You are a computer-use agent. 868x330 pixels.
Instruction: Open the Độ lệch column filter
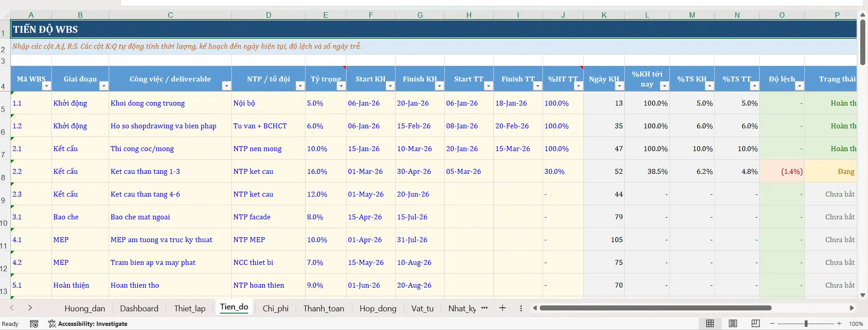coord(799,86)
